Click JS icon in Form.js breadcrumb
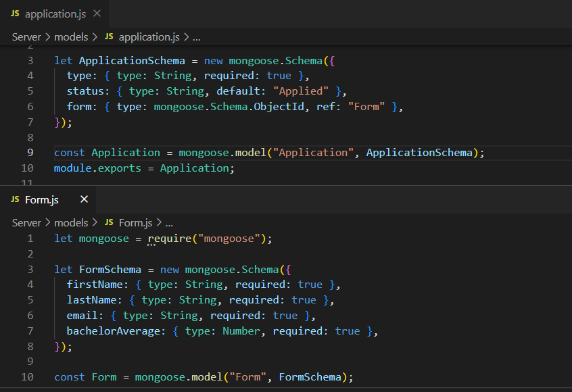 tap(108, 222)
